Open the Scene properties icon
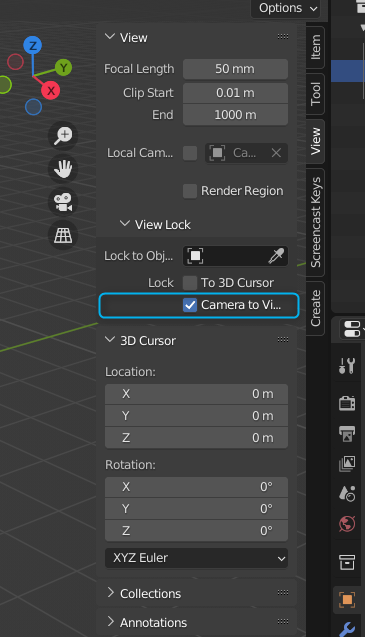This screenshot has height=637, width=365. pyautogui.click(x=347, y=494)
